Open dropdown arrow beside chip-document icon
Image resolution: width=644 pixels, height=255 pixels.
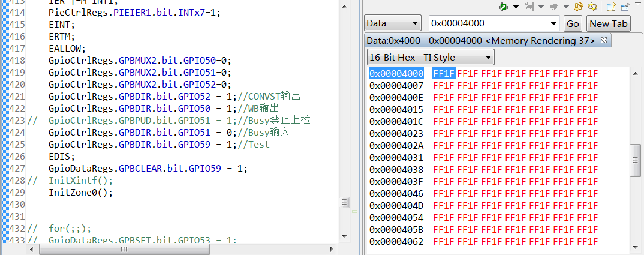coord(541,7)
